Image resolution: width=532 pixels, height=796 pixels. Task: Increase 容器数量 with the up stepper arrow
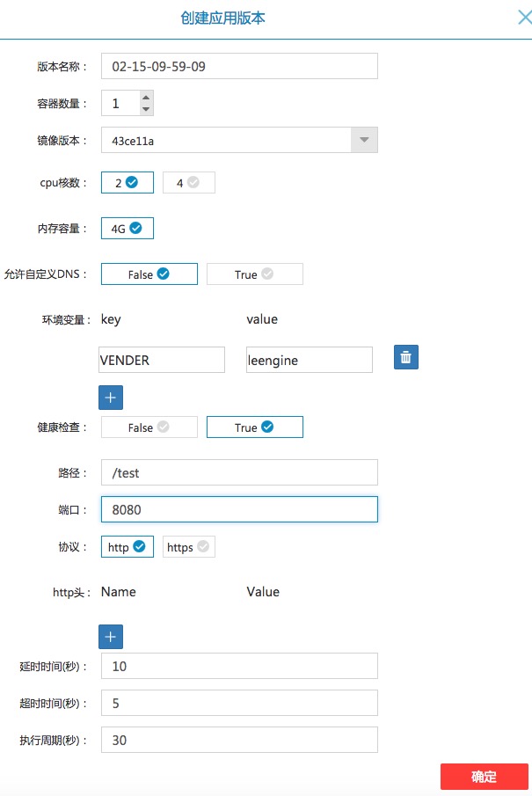click(148, 98)
